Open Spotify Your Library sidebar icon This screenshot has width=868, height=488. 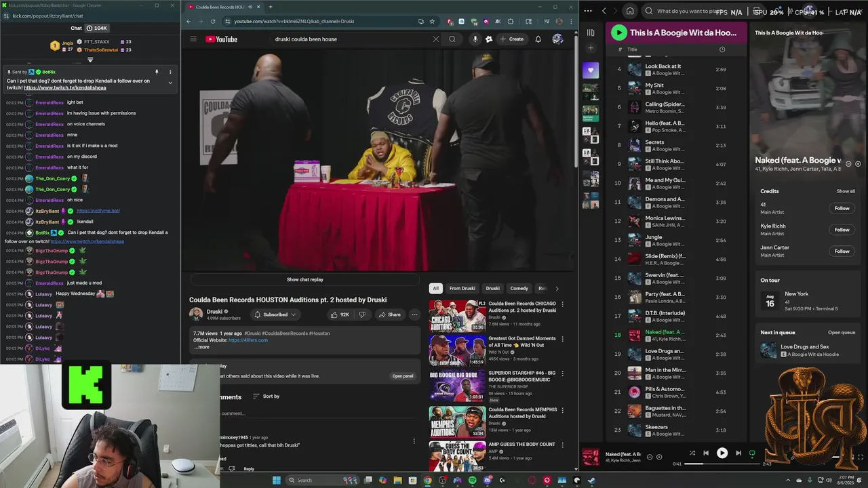(x=591, y=33)
